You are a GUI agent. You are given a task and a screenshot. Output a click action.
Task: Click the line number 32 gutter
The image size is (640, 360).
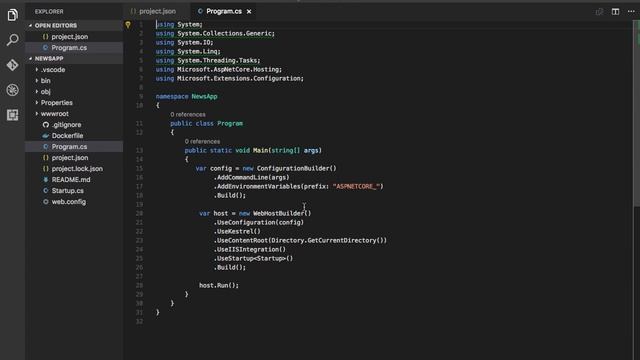point(139,321)
